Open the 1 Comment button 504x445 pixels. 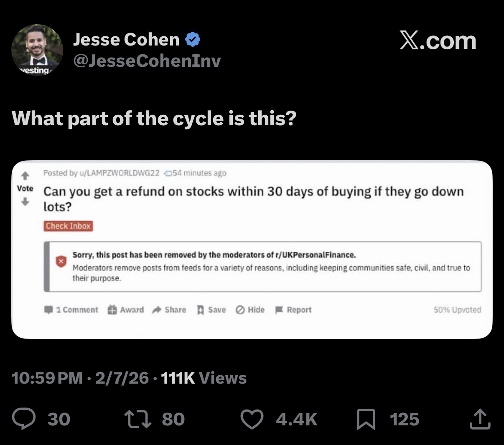point(71,310)
